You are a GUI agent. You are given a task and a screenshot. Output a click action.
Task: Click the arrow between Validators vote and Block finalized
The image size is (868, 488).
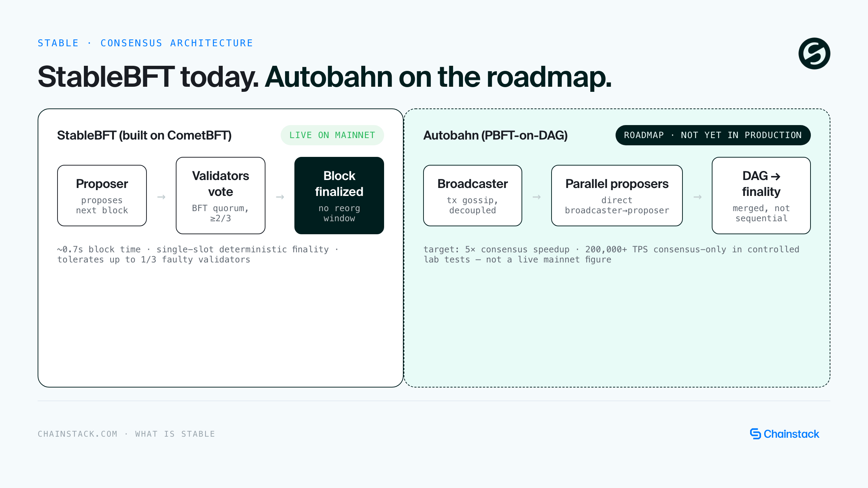280,197
